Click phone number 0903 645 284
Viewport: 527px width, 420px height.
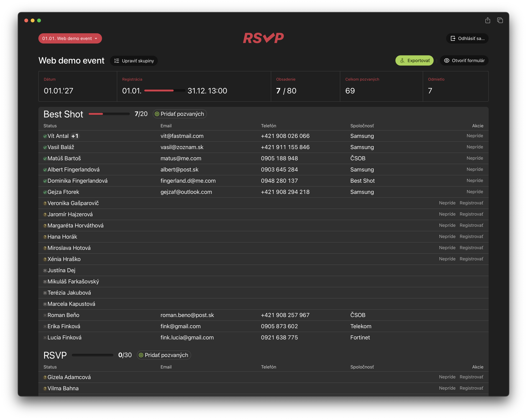click(279, 169)
